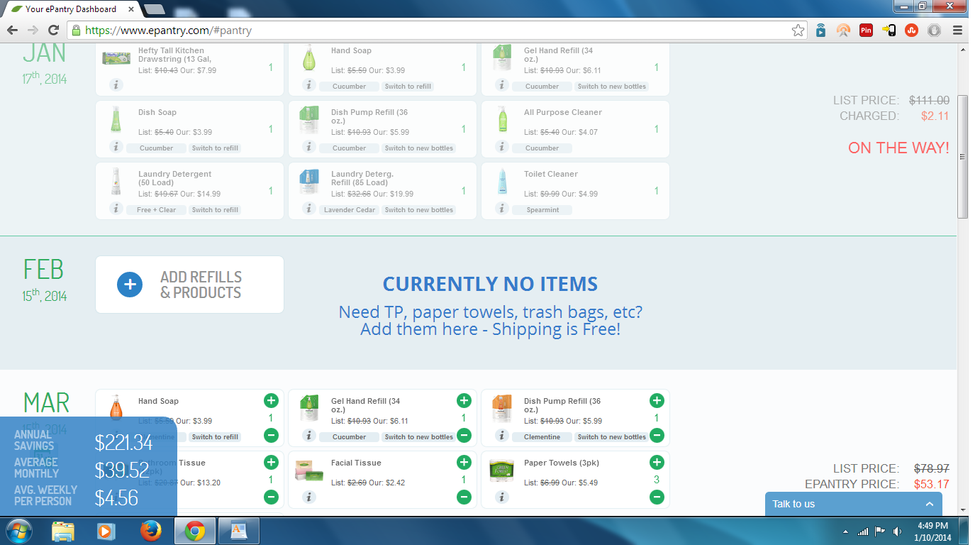
Task: Open Firefox from the taskbar
Action: pyautogui.click(x=150, y=531)
